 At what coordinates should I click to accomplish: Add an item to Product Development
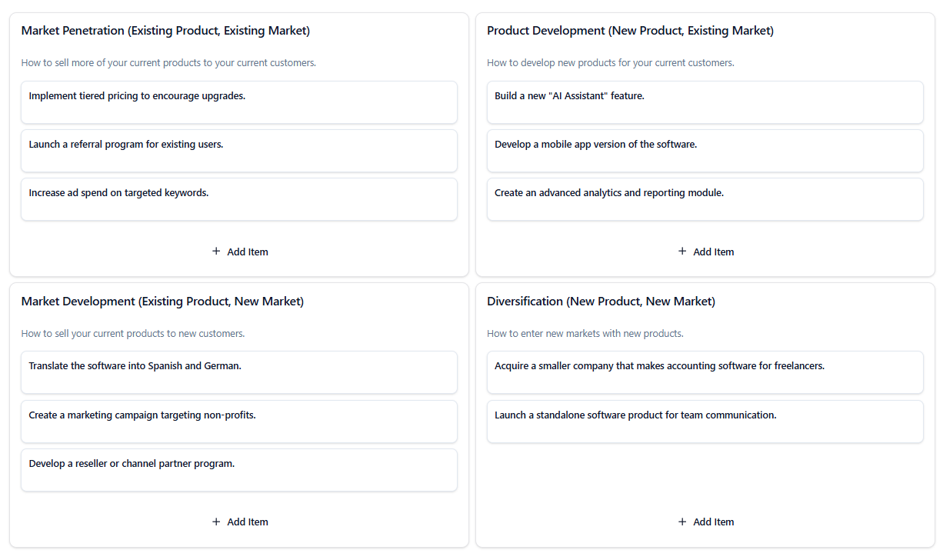tap(705, 252)
